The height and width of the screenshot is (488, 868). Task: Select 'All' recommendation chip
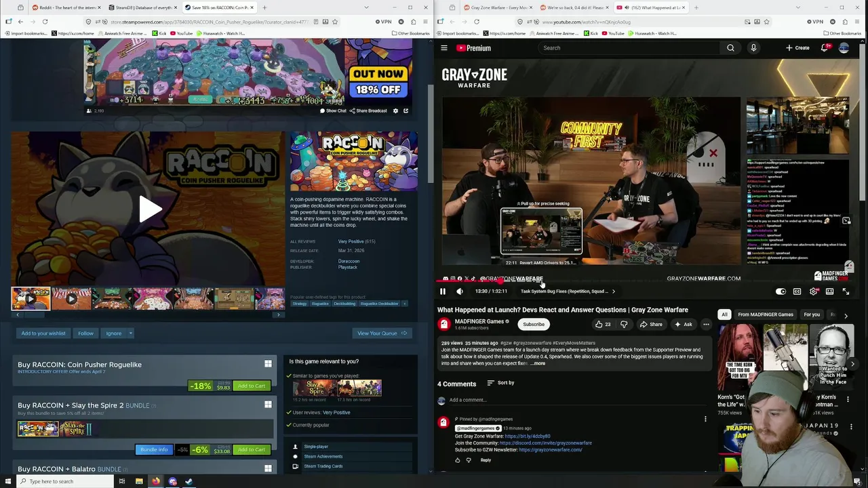pyautogui.click(x=724, y=314)
